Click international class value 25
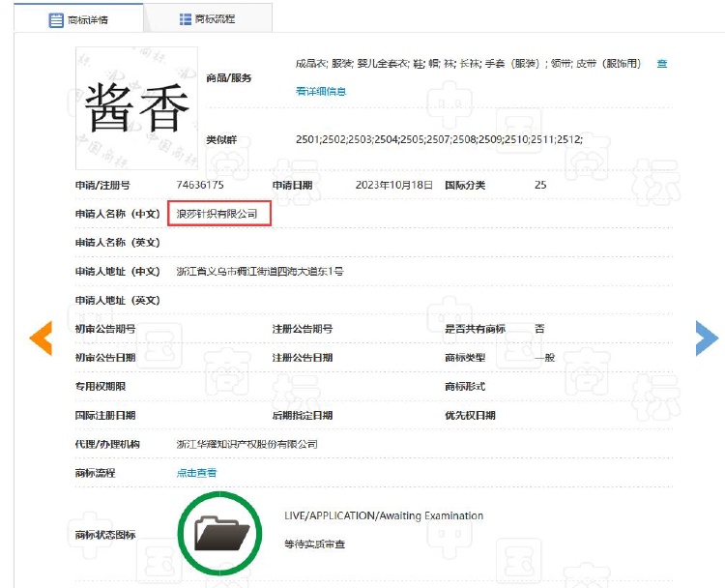This screenshot has height=588, width=725. 540,185
